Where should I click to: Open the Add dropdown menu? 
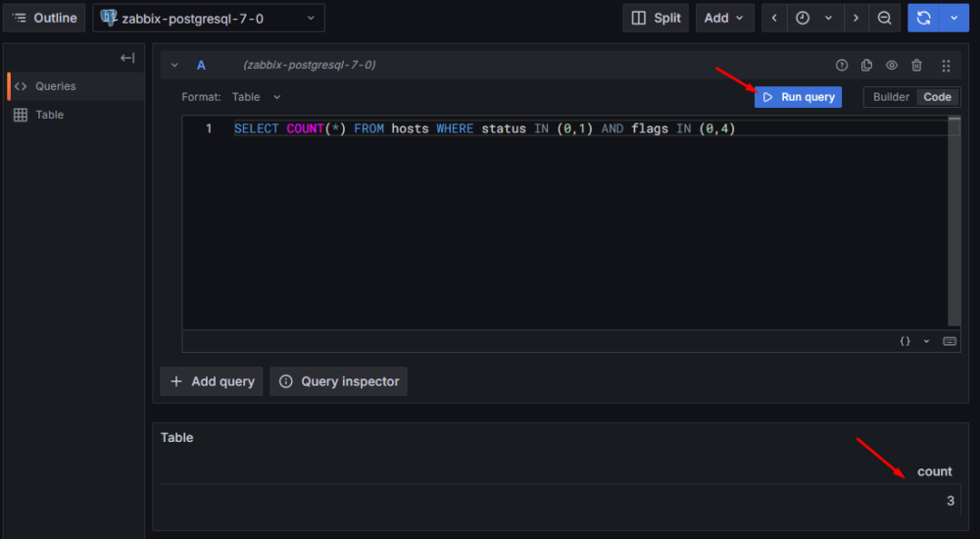(x=724, y=18)
